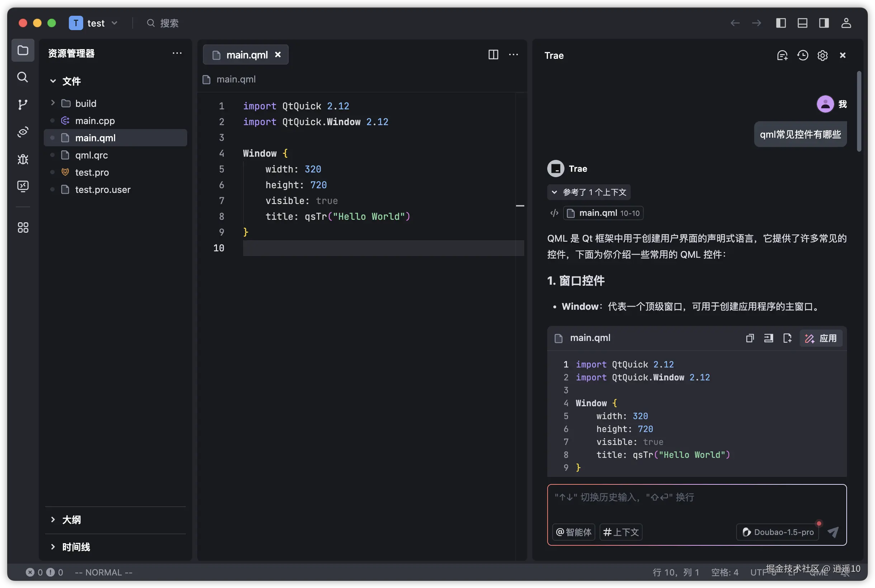Select the main.qml editor tab
The height and width of the screenshot is (588, 875).
(x=246, y=55)
